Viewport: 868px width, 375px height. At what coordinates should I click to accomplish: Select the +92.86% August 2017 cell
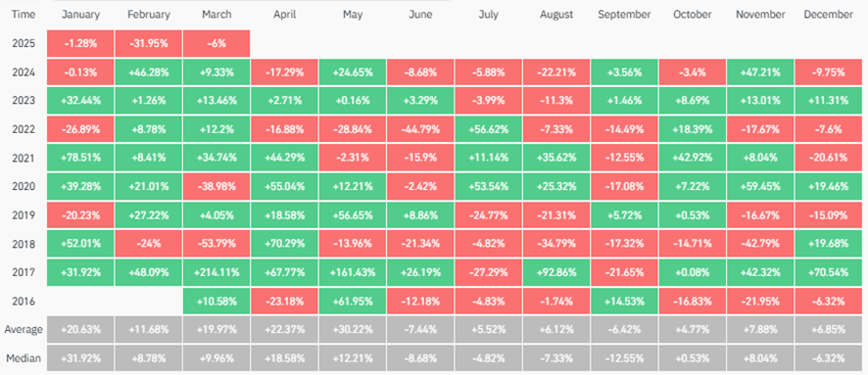point(556,272)
